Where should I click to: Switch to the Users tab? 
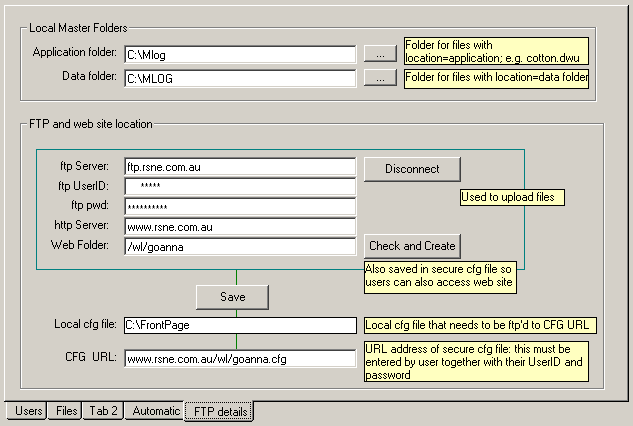pos(29,411)
